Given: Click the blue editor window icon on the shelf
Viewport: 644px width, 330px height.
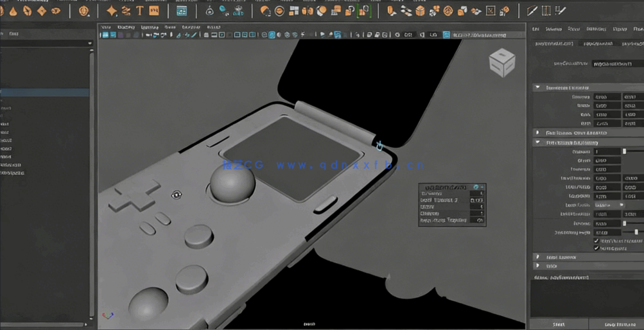Looking at the screenshot, I should [182, 11].
